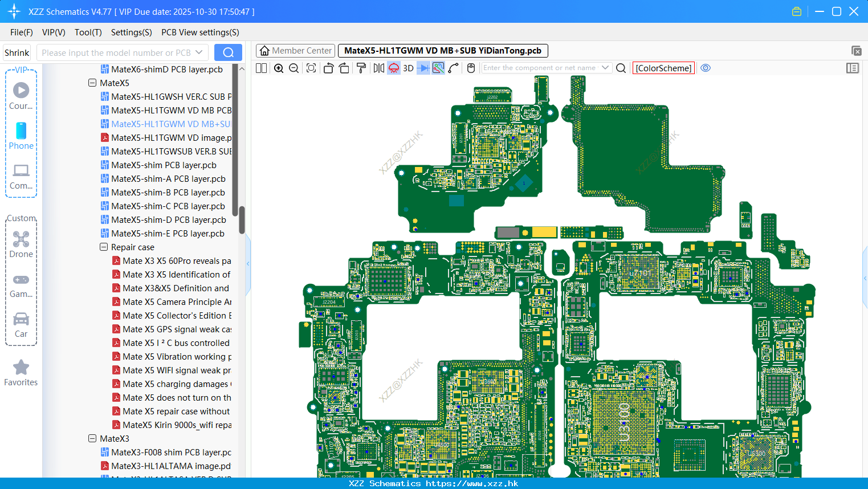The image size is (868, 489).
Task: Mirror flip the PCB view
Action: 379,68
